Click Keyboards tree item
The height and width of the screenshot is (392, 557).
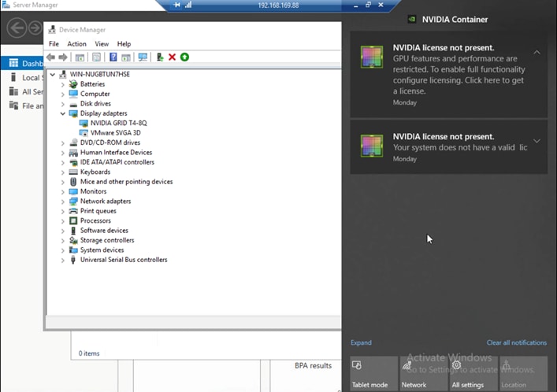click(95, 172)
